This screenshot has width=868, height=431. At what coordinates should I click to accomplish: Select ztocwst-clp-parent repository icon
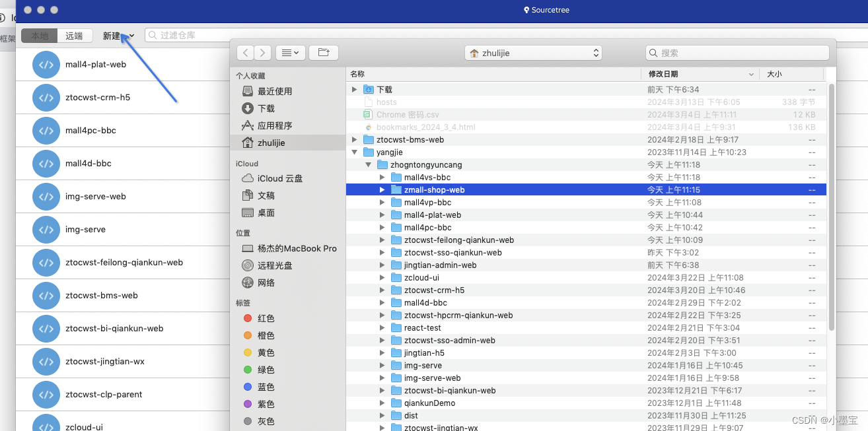coord(46,395)
